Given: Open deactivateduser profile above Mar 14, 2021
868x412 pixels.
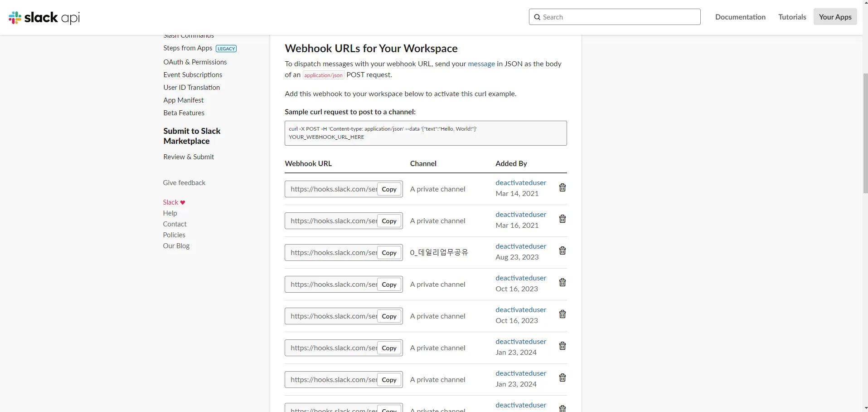Looking at the screenshot, I should [x=521, y=183].
